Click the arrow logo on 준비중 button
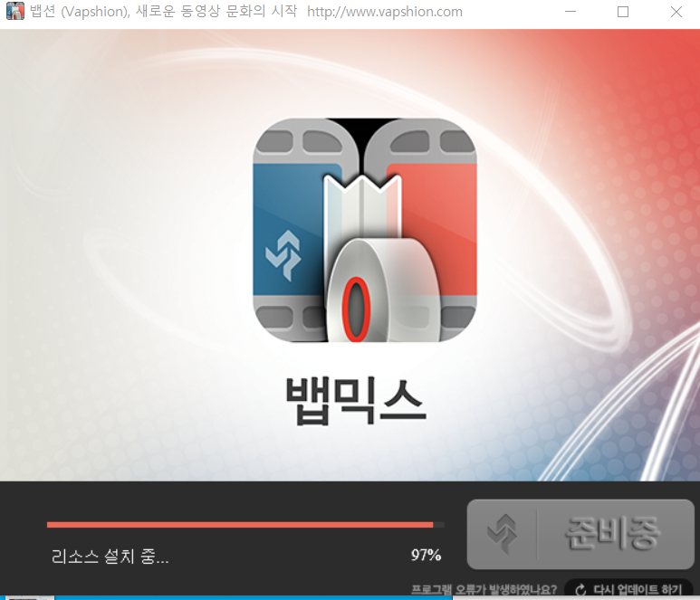Screen dimensions: 700x600 click(x=503, y=534)
